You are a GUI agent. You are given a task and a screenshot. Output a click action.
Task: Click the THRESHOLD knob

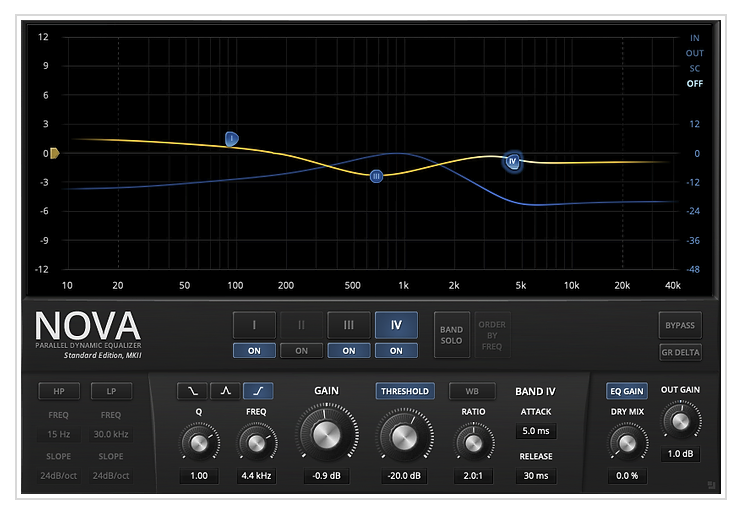404,437
